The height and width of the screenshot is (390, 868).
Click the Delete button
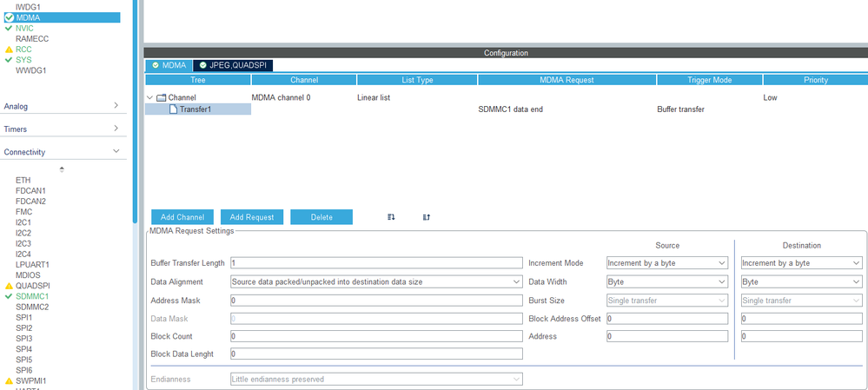(321, 217)
